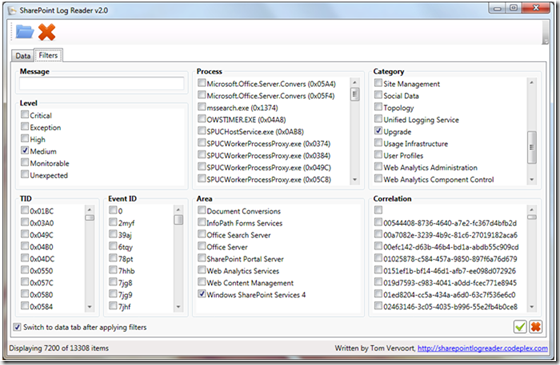Check the Web Analytics Services area
This screenshot has height=365, width=560.
tap(202, 270)
